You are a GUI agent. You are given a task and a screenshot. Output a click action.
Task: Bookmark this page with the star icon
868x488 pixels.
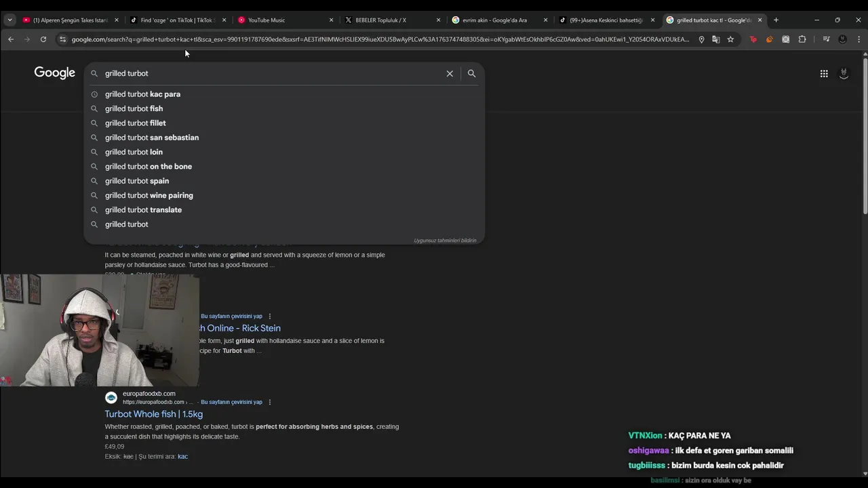730,39
